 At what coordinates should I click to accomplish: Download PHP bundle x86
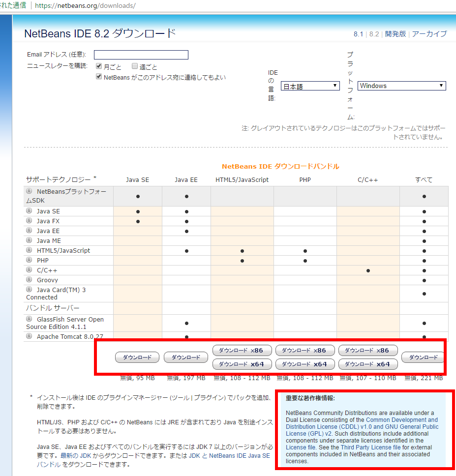pos(305,350)
